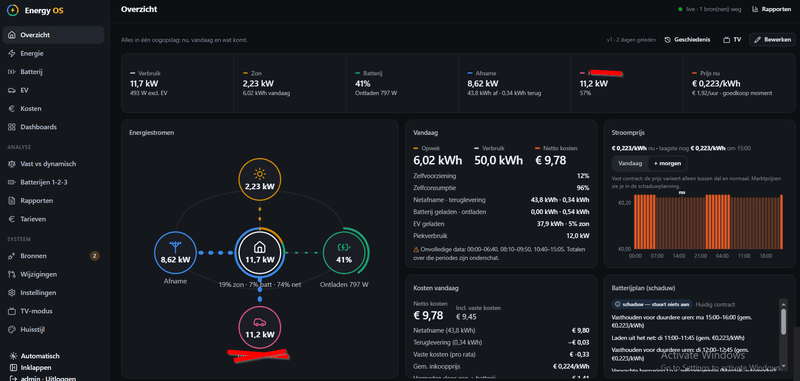Click the Netafname (43,8 kWh) cost row

pyautogui.click(x=501, y=331)
